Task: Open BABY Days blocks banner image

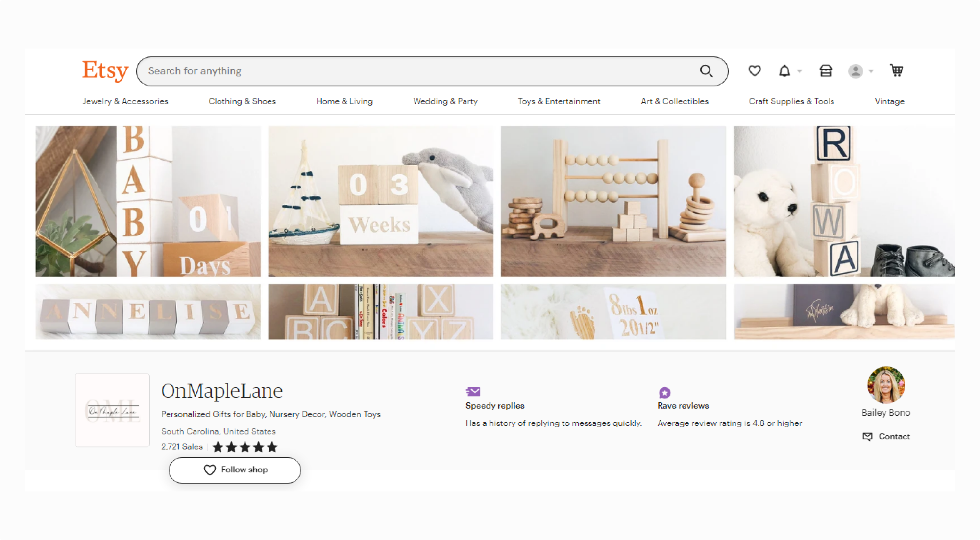Action: click(148, 201)
